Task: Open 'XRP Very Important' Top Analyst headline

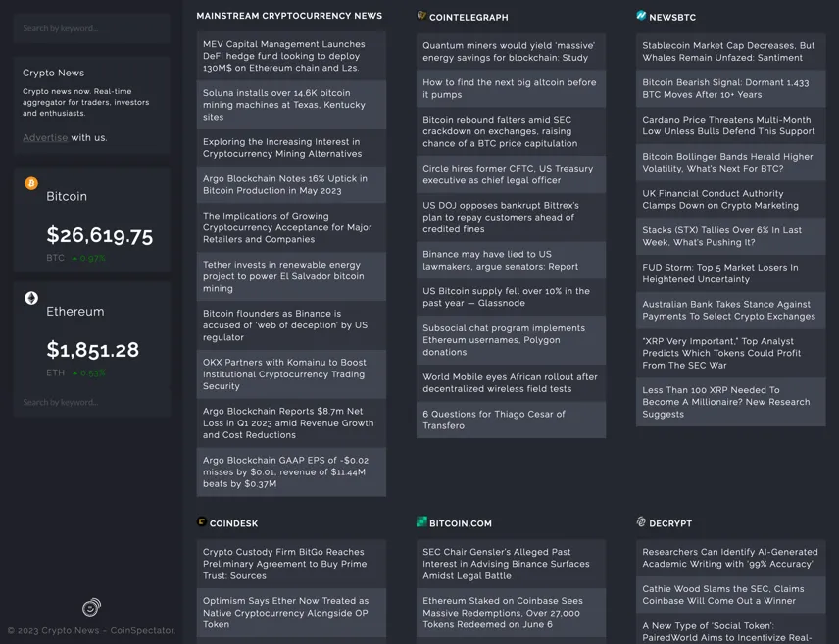Action: click(731, 353)
